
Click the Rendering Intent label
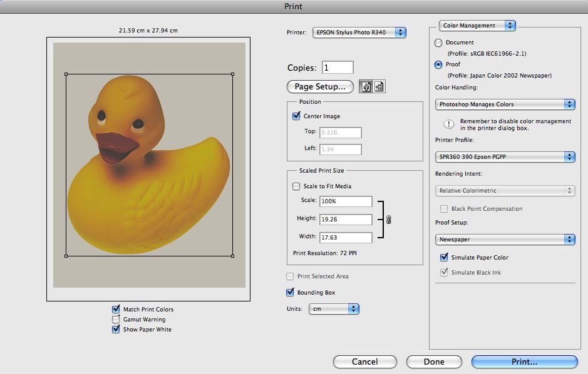click(x=458, y=174)
